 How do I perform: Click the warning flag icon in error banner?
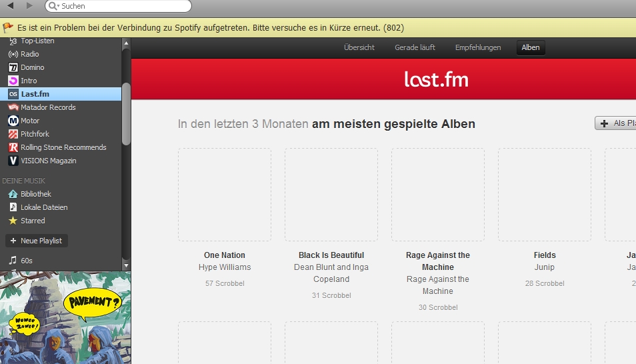point(8,27)
